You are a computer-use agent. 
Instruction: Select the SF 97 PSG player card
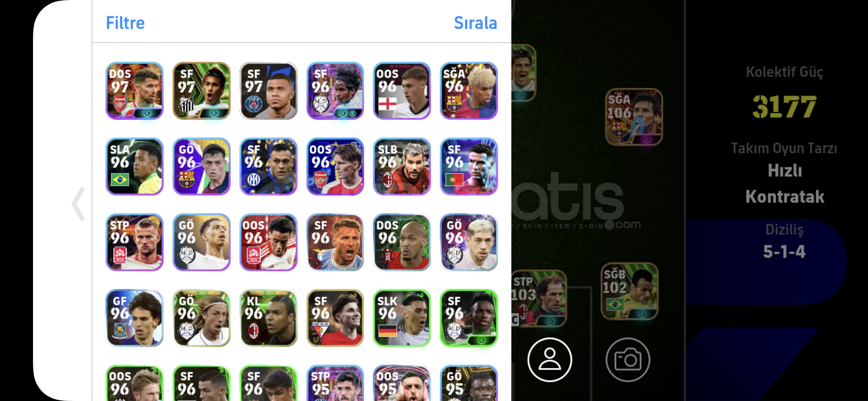pyautogui.click(x=268, y=91)
